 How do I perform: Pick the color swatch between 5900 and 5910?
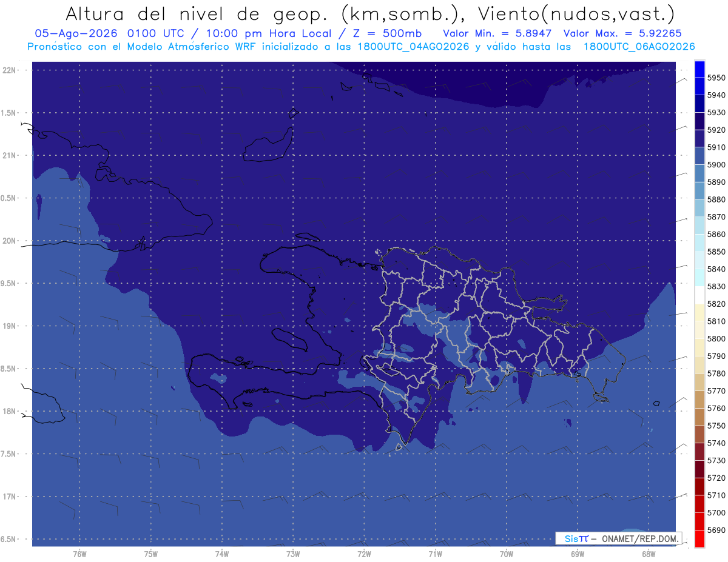point(699,156)
